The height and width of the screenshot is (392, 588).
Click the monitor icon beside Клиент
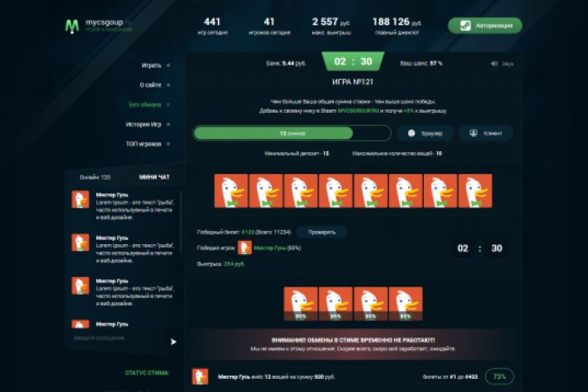coord(474,133)
